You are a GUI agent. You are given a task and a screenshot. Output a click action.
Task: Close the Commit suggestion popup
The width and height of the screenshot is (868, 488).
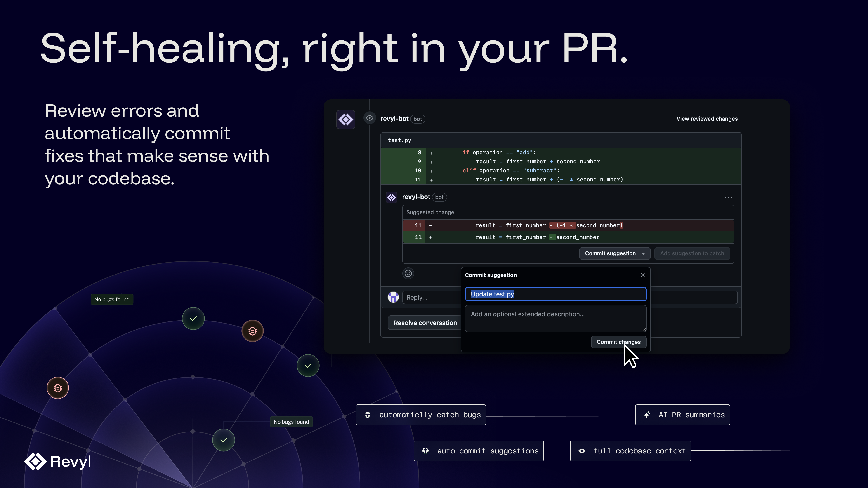(x=643, y=275)
